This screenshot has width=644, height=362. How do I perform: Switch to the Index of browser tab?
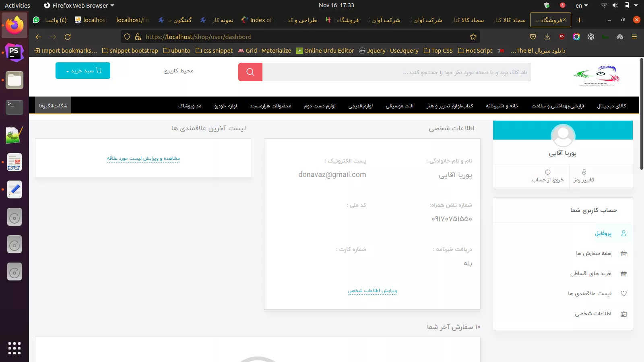click(257, 20)
